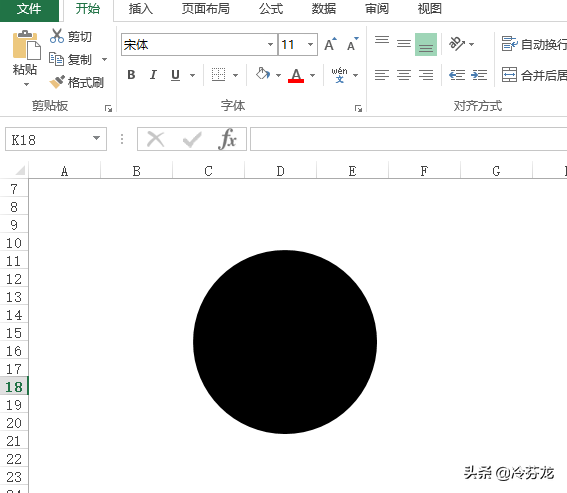Click the Paste clipboard icon

tap(26, 45)
